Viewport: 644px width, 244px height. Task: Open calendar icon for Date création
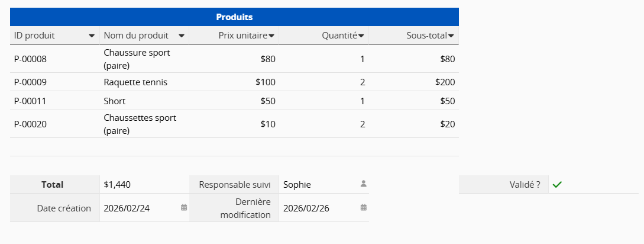184,208
